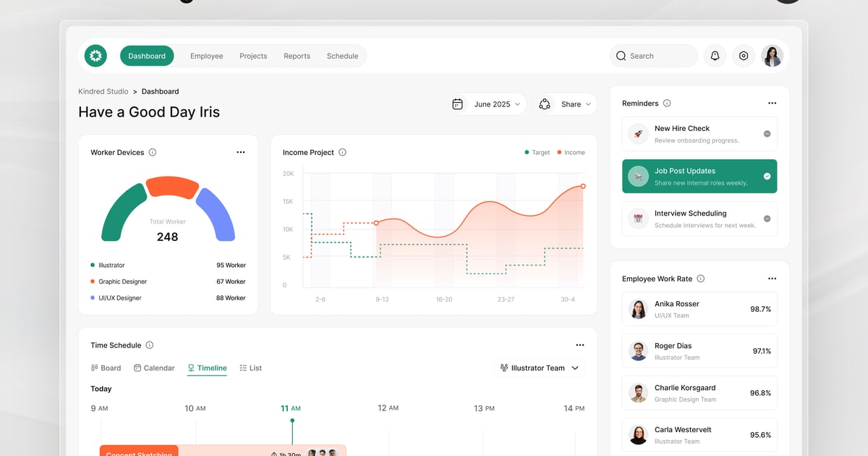This screenshot has height=456, width=868.
Task: Click the "88 Worker" value
Action: pyautogui.click(x=231, y=298)
